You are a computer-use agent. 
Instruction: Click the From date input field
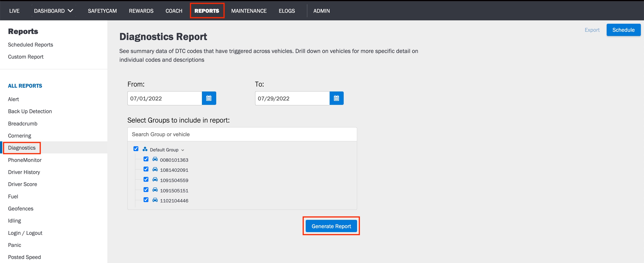[x=165, y=98]
